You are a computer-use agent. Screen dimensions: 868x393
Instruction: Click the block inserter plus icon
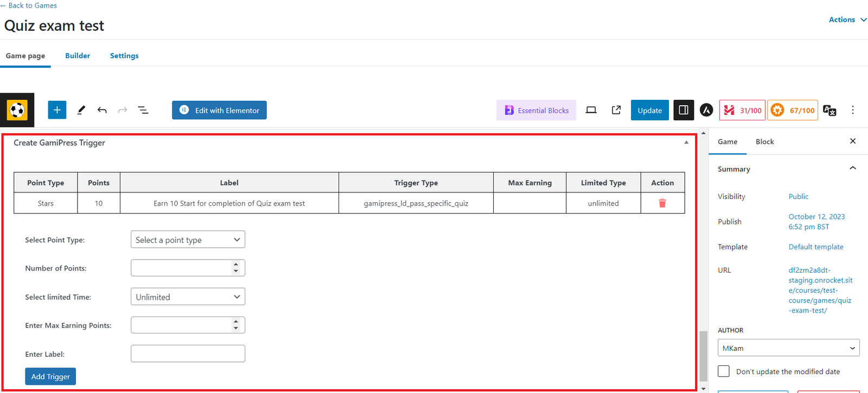point(57,110)
